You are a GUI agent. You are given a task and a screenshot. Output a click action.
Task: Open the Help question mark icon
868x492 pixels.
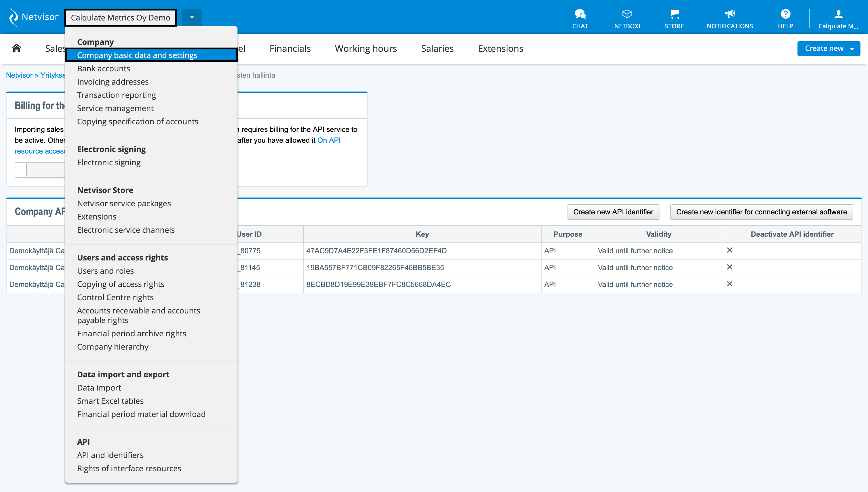click(x=785, y=14)
